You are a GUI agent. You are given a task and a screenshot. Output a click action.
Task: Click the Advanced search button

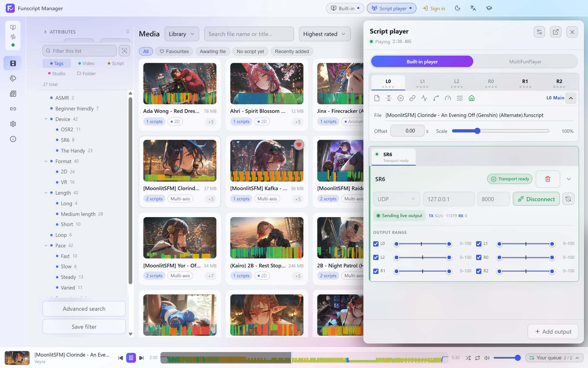point(84,309)
